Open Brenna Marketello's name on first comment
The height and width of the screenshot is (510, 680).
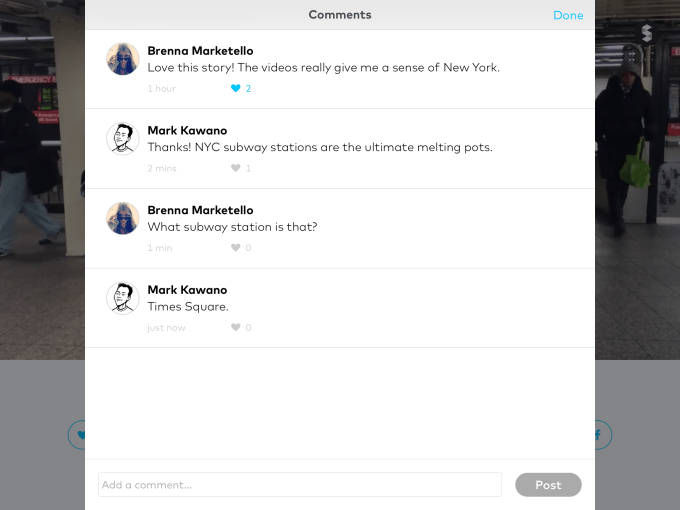[x=200, y=51]
